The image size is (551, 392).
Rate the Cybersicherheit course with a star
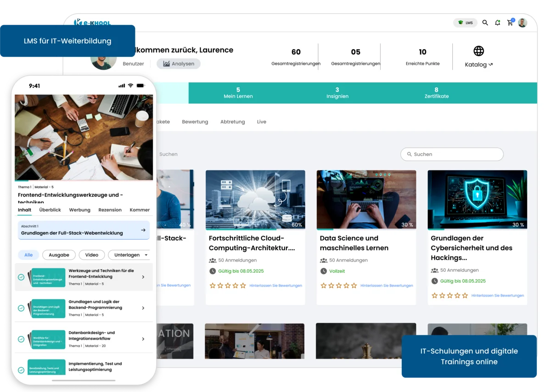435,295
